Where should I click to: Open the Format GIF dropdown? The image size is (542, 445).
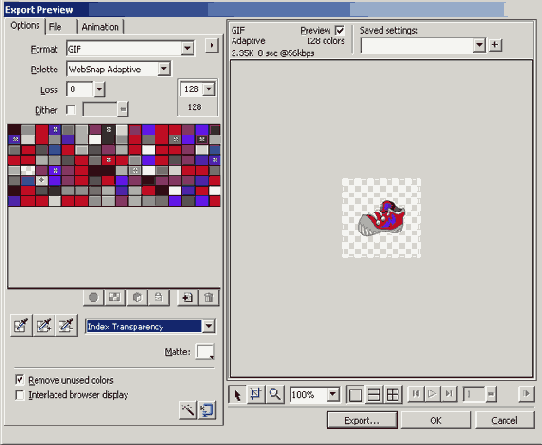tap(130, 49)
